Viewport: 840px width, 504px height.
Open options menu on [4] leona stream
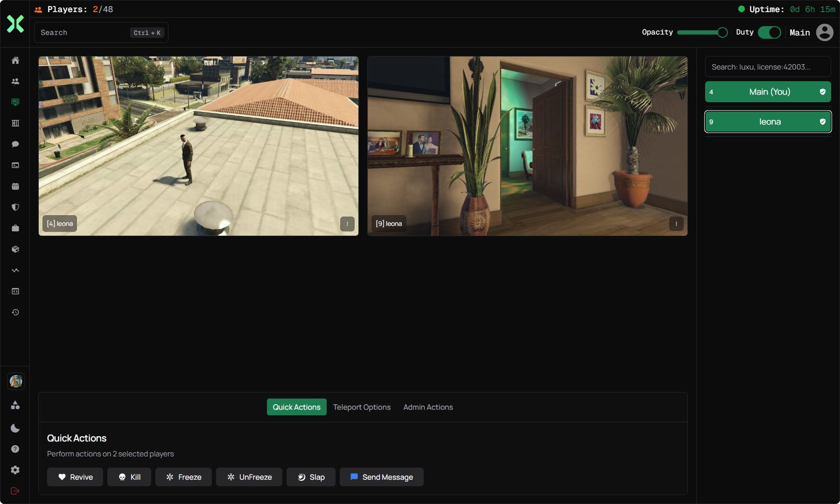(347, 224)
